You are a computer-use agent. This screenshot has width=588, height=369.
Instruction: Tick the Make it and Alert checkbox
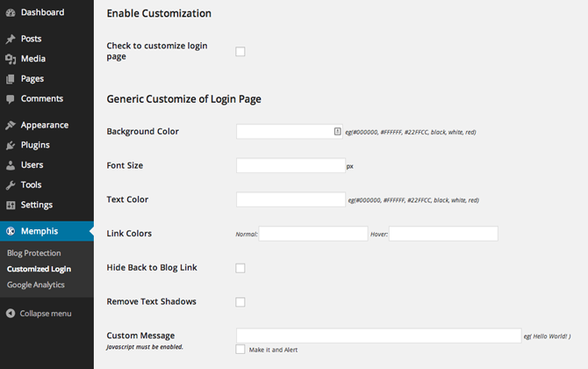pyautogui.click(x=240, y=350)
